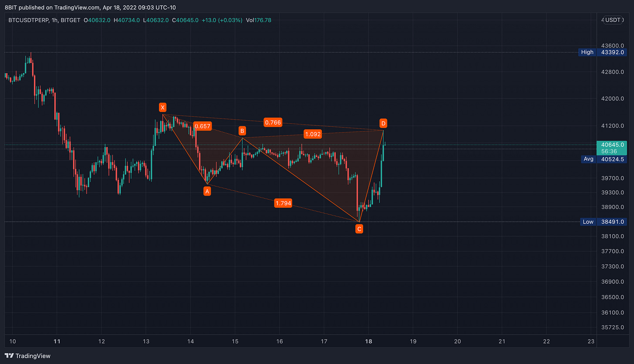This screenshot has width=634, height=364.
Task: Click date 19 on time axis
Action: point(413,341)
